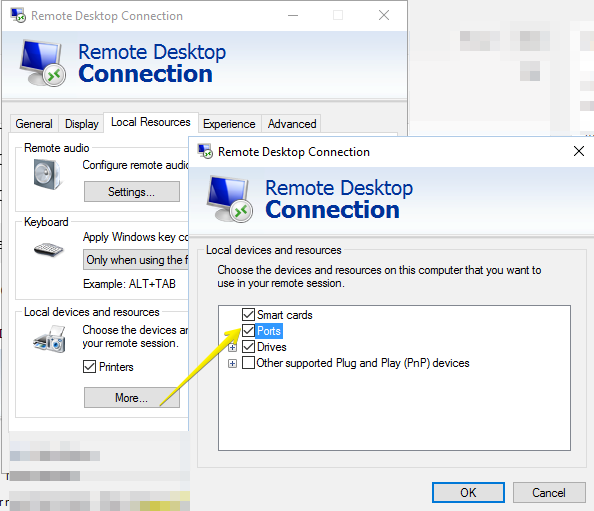Tick the Smart cards checkbox
Viewport: 594px width, 511px height.
click(248, 314)
